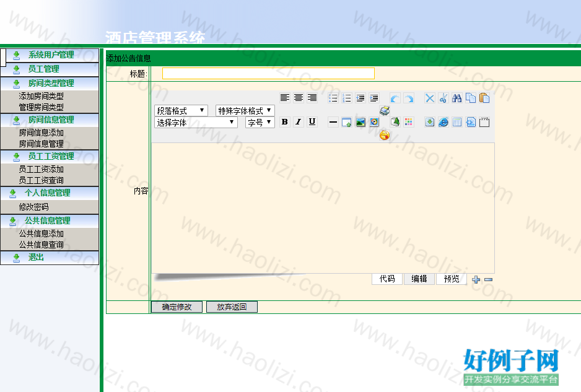Screen dimensions: 581x392
Task: Center align text in editor toolbar
Action: pos(299,98)
